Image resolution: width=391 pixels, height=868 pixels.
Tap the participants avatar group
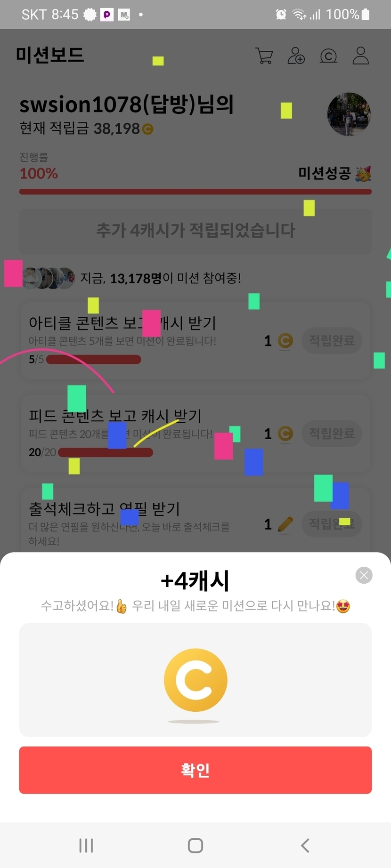click(x=49, y=278)
